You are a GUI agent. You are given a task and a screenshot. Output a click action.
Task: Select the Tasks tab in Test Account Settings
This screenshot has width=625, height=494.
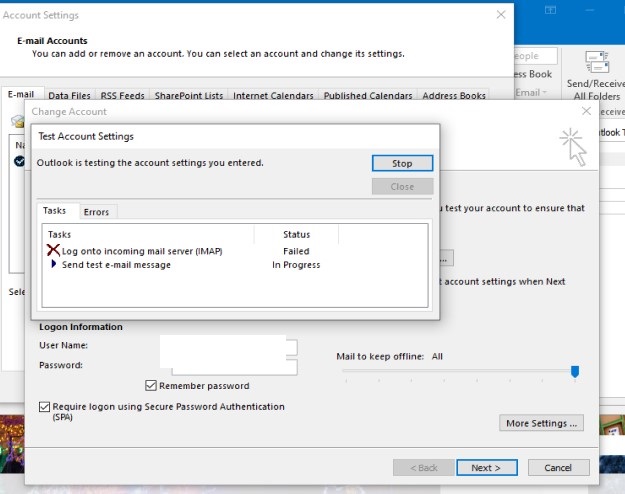(55, 211)
